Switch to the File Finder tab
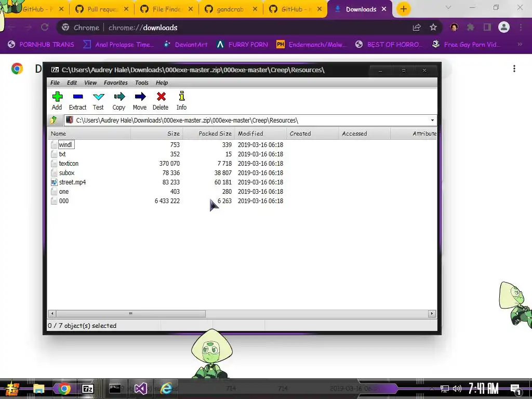Image resolution: width=532 pixels, height=399 pixels. tap(166, 9)
